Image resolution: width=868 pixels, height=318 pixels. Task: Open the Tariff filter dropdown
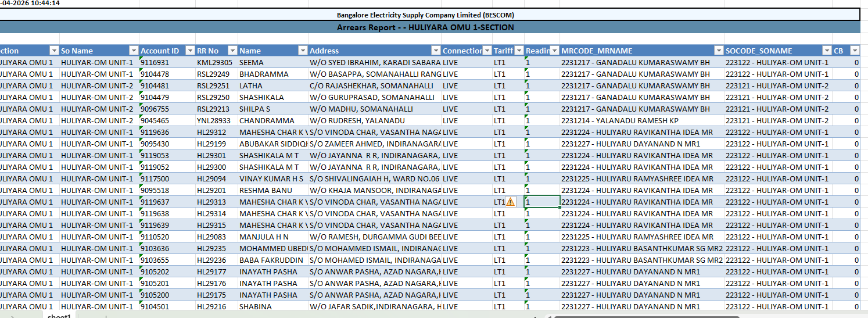coord(519,51)
